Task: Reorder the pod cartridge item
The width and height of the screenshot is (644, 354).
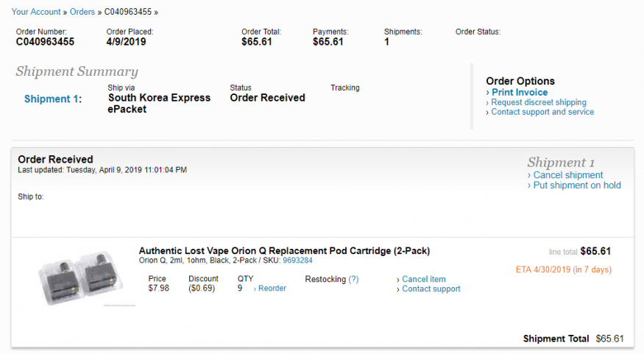Action: click(x=272, y=288)
